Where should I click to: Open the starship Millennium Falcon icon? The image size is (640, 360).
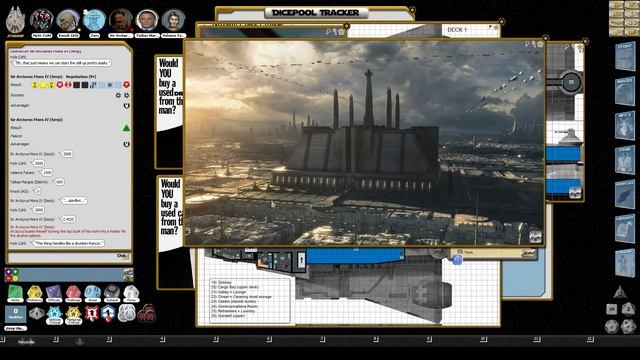[16, 21]
